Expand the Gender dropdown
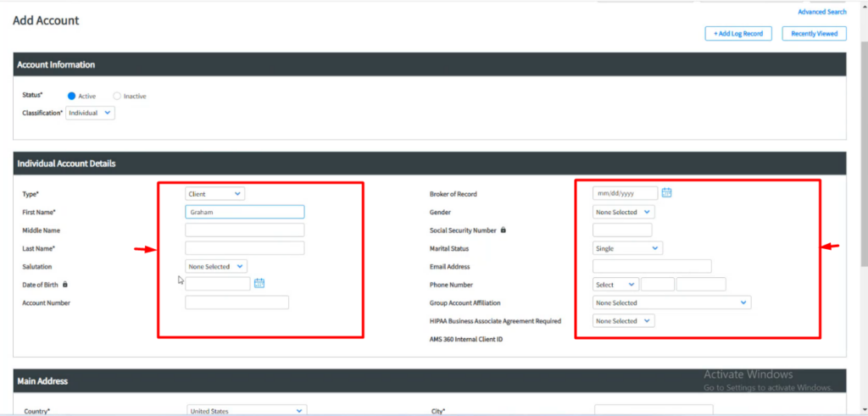Screen dimensions: 868x416 coord(623,212)
